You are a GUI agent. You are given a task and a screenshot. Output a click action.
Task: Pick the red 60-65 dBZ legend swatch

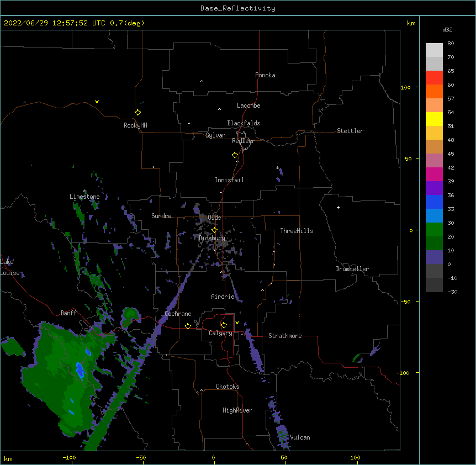coord(434,78)
